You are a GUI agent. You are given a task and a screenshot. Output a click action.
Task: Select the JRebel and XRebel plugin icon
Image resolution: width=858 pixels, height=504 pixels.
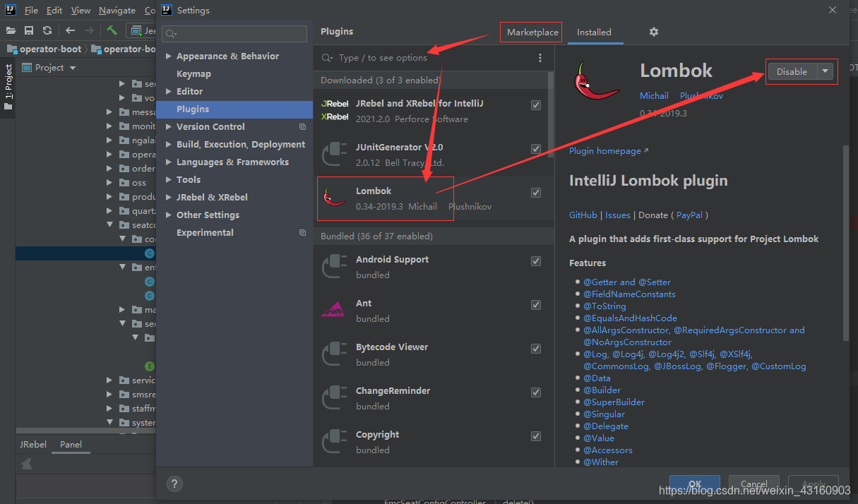tap(334, 110)
